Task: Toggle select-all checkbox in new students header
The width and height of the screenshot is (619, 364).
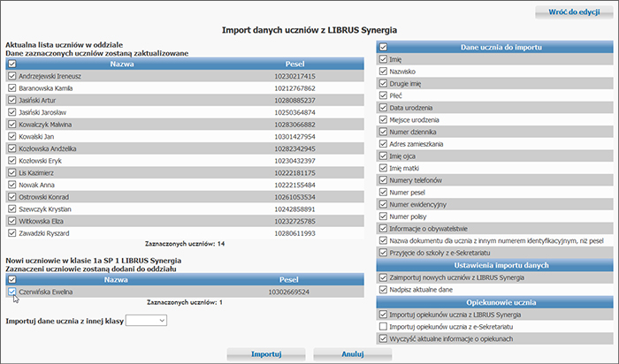Action: click(x=11, y=278)
